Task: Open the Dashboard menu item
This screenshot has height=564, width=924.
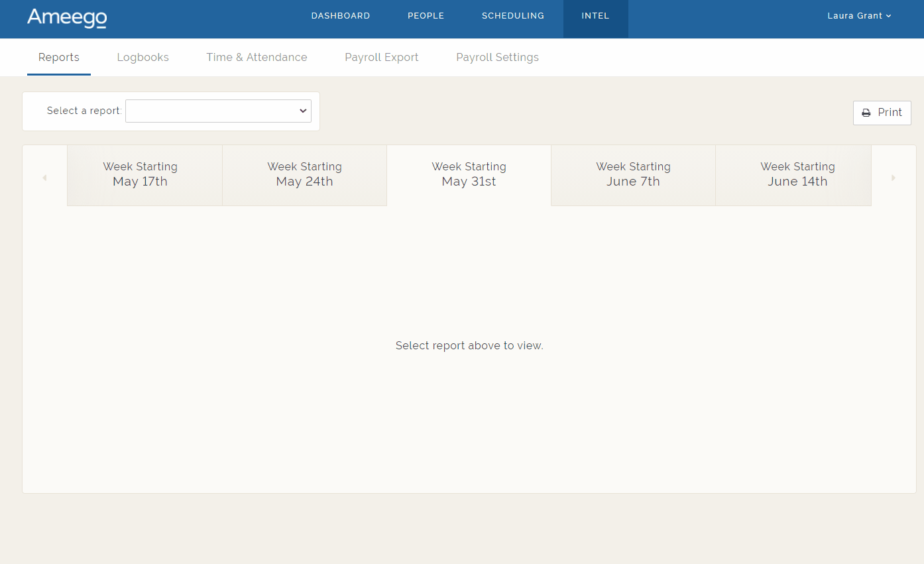Action: coord(341,16)
